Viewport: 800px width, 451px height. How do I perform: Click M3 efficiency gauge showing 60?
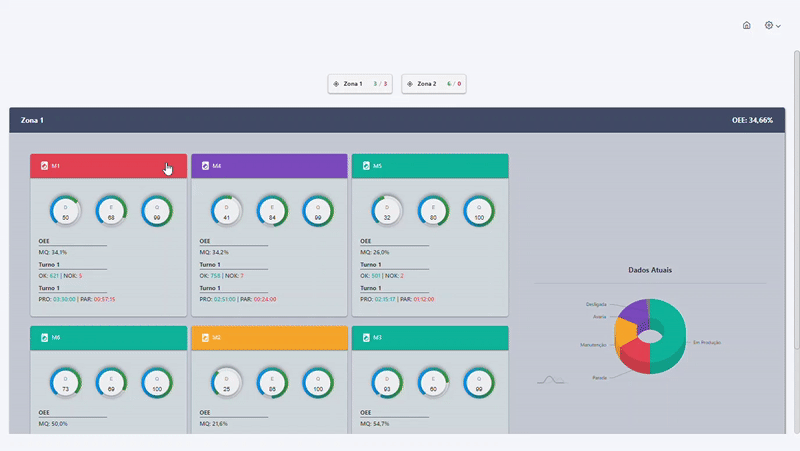click(x=433, y=382)
